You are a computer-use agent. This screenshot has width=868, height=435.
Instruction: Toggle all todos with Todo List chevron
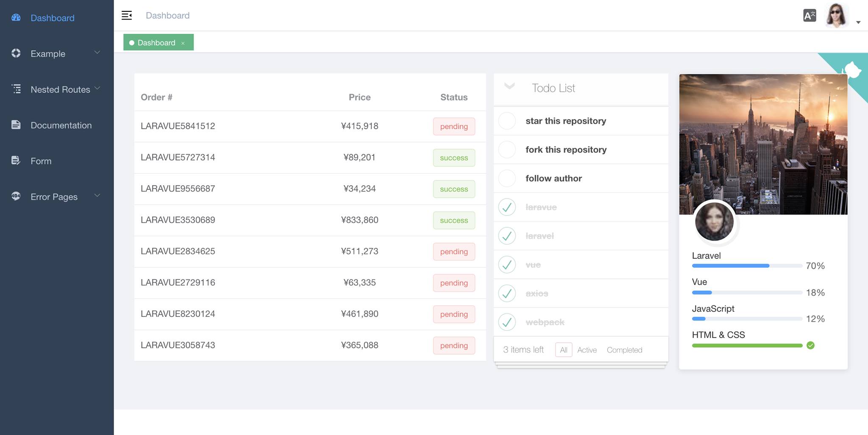point(509,86)
